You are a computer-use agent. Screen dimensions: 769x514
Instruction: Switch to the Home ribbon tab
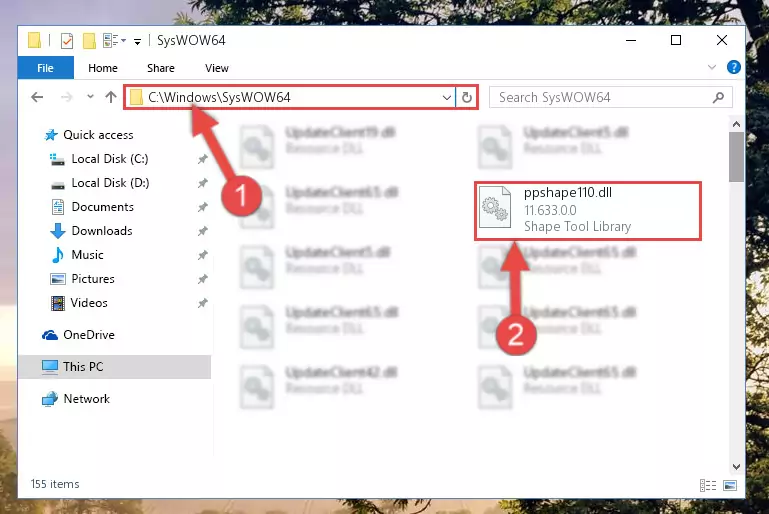point(103,68)
